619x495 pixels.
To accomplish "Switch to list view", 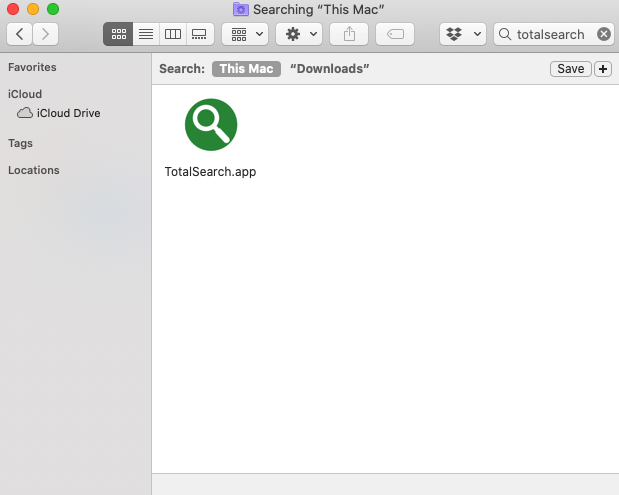I will pyautogui.click(x=146, y=34).
